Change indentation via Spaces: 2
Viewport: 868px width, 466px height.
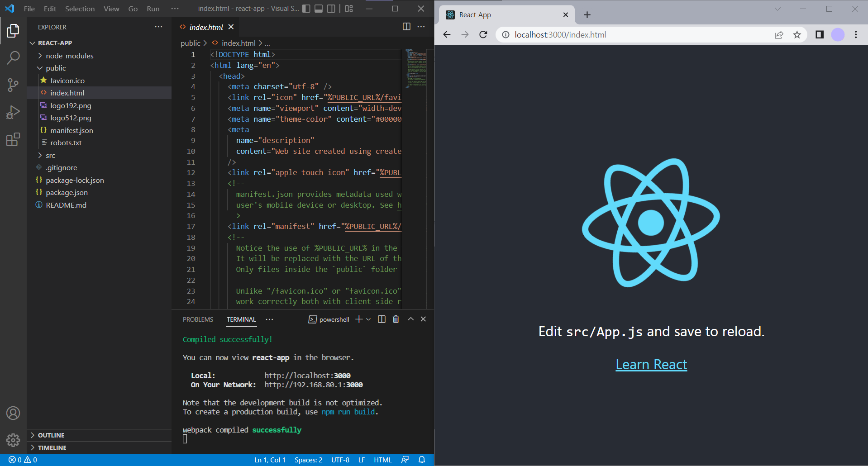click(308, 460)
